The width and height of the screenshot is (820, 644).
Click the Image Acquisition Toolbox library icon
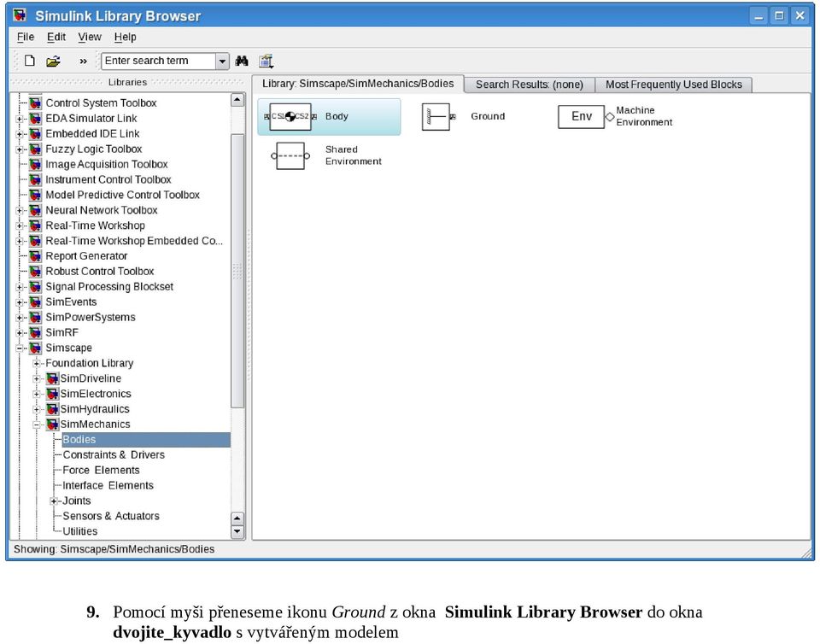point(35,164)
